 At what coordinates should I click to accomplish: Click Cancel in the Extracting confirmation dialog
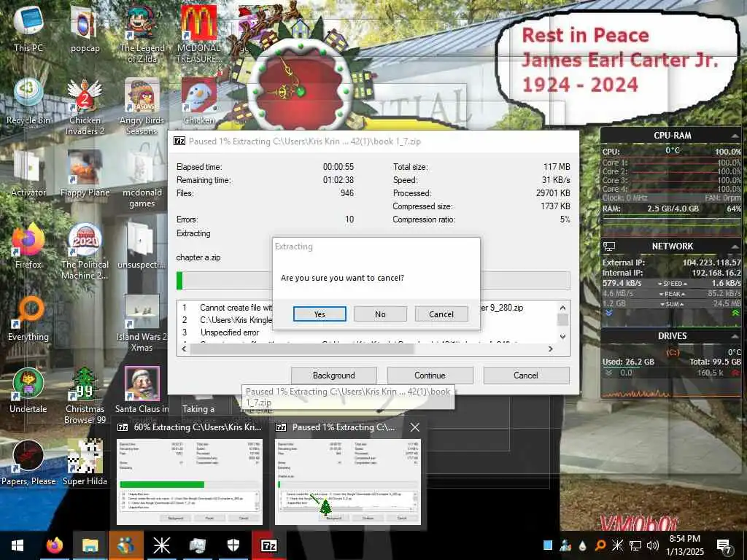coord(441,314)
